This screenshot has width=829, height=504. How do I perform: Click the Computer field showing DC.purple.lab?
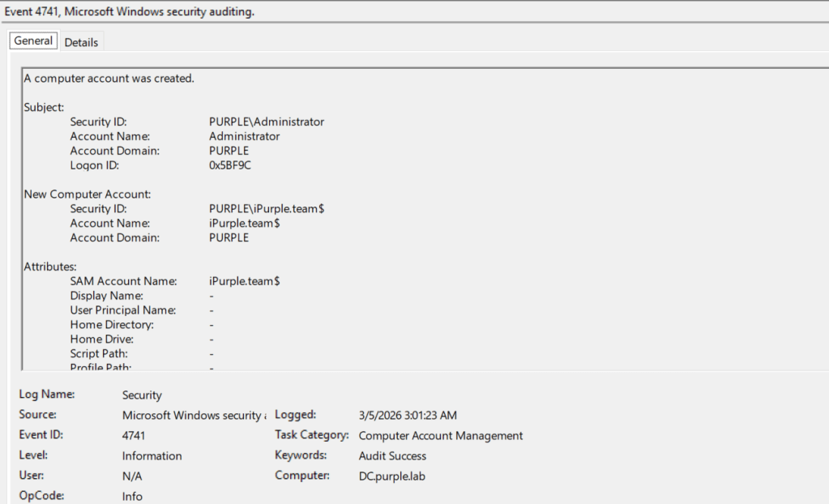(x=391, y=476)
